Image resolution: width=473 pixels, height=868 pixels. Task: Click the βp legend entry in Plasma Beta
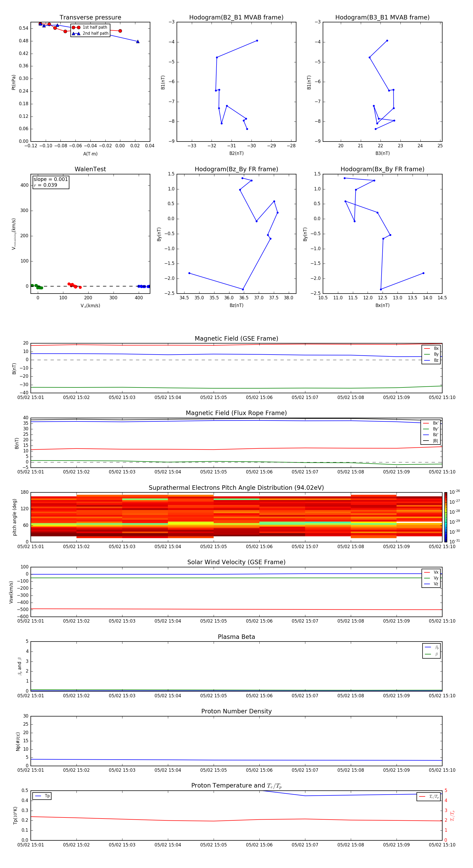coord(431,647)
